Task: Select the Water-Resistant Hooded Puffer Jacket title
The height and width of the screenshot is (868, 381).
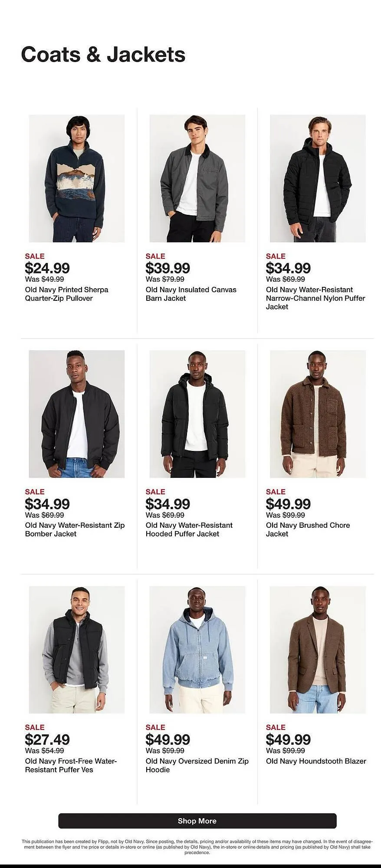Action: click(189, 529)
